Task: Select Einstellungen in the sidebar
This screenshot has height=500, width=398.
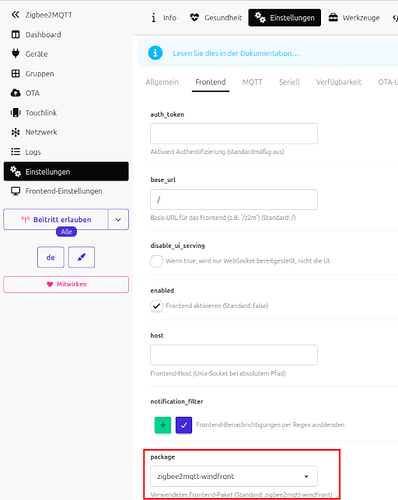Action: click(x=66, y=172)
